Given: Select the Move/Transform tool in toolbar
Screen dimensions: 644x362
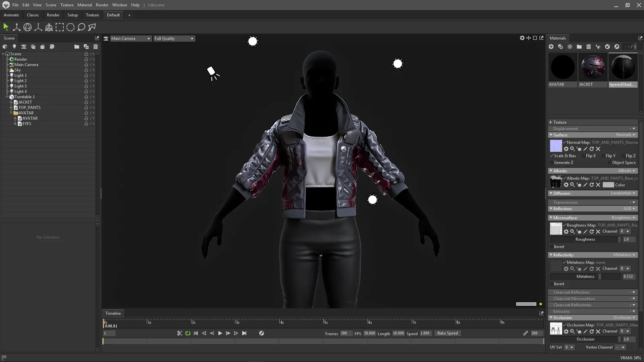Looking at the screenshot, I should coord(16,27).
